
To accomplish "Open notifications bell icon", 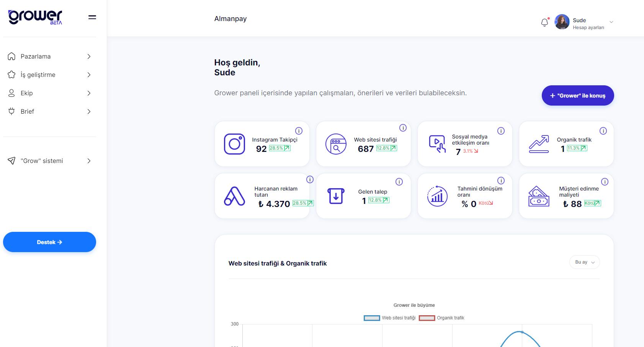I will pos(544,22).
